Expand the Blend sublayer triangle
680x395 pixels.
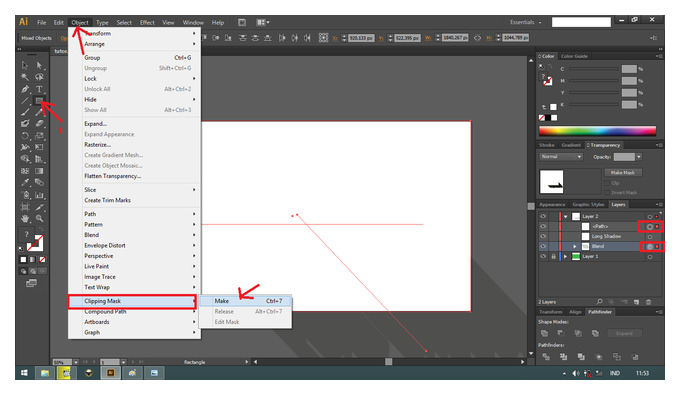click(575, 246)
